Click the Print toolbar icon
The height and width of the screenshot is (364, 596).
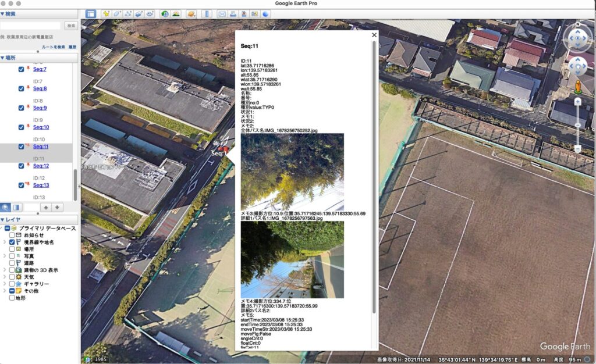point(233,14)
